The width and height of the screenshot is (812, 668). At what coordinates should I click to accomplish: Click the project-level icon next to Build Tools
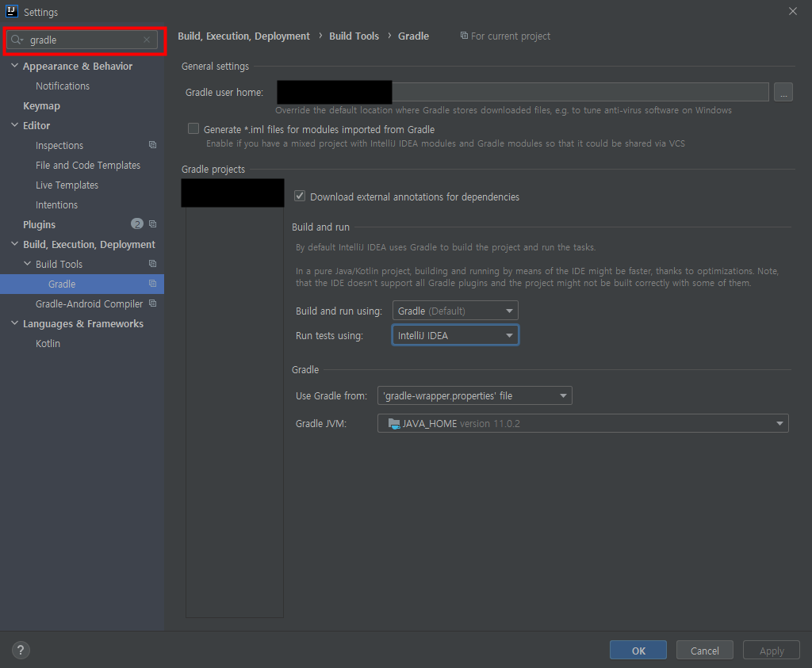click(152, 264)
